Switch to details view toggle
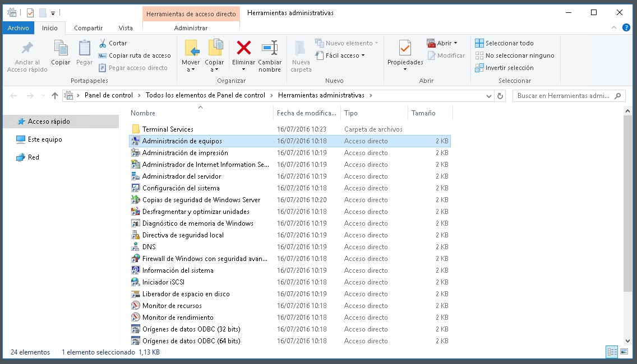 tap(612, 352)
